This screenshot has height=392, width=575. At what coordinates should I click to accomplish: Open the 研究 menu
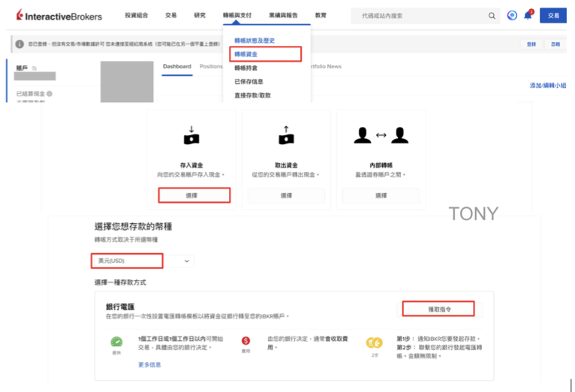pyautogui.click(x=200, y=16)
